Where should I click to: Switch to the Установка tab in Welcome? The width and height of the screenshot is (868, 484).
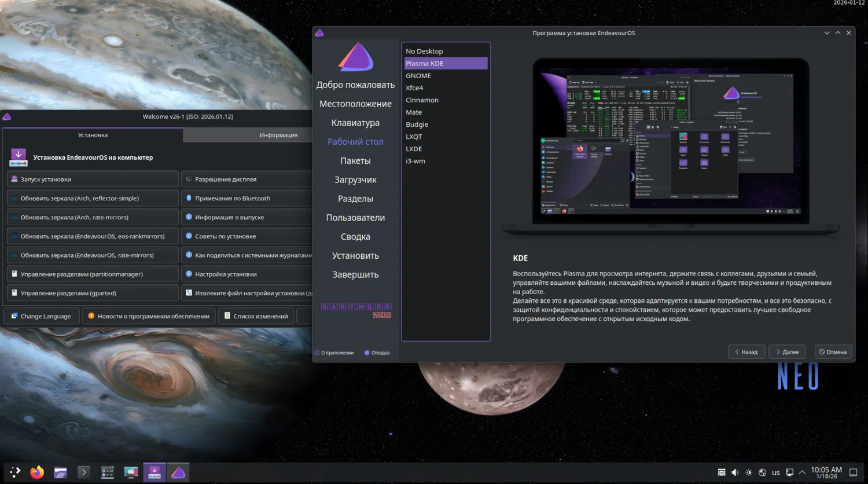point(93,135)
